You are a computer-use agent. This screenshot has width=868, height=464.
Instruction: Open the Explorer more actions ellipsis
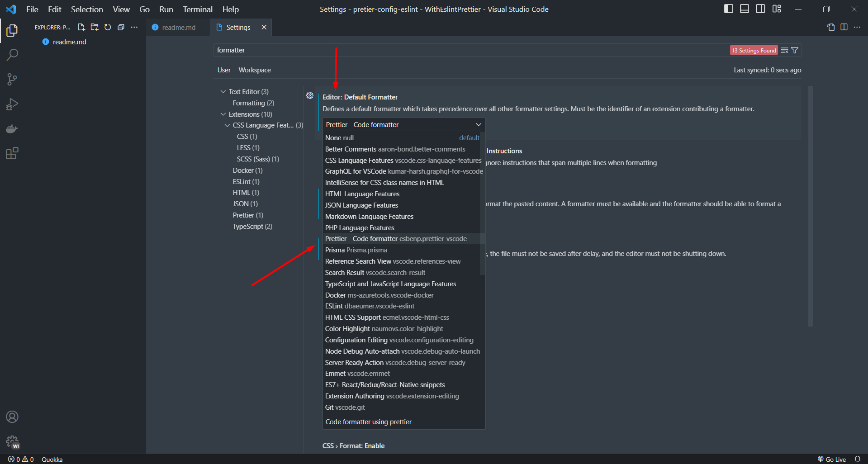(x=134, y=27)
